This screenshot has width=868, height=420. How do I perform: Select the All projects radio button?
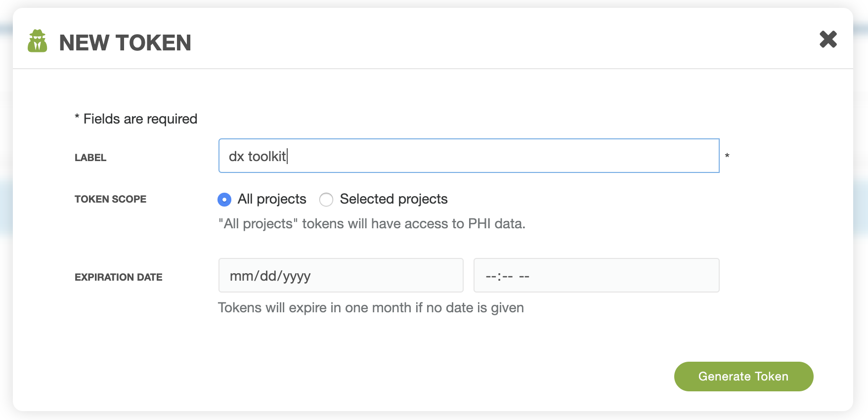[224, 200]
